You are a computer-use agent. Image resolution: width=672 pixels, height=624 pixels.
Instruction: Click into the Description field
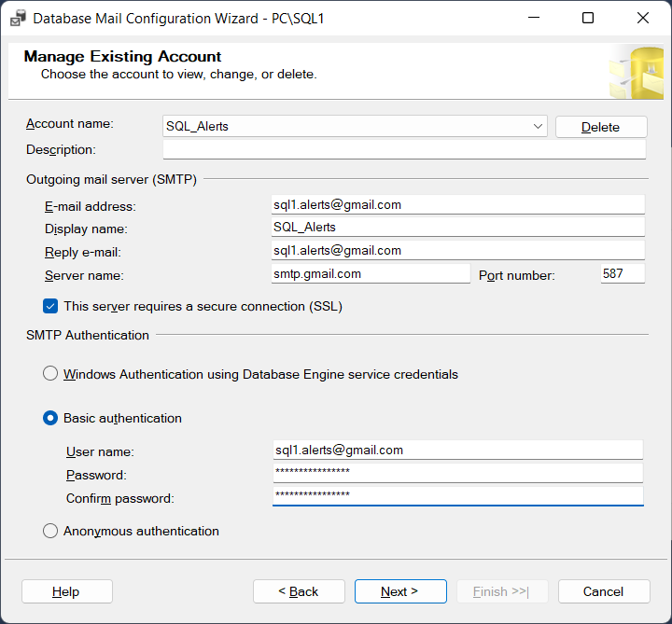pyautogui.click(x=404, y=149)
